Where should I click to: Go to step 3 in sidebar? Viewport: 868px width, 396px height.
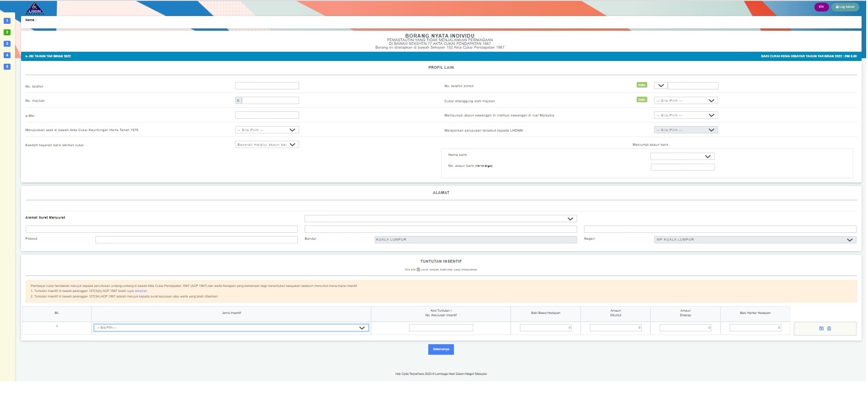7,44
